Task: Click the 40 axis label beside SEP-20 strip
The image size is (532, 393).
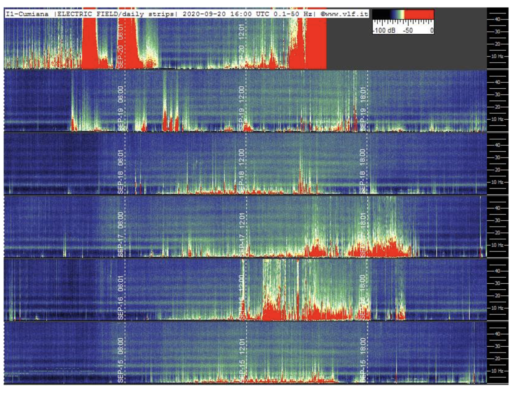Action: [x=497, y=19]
